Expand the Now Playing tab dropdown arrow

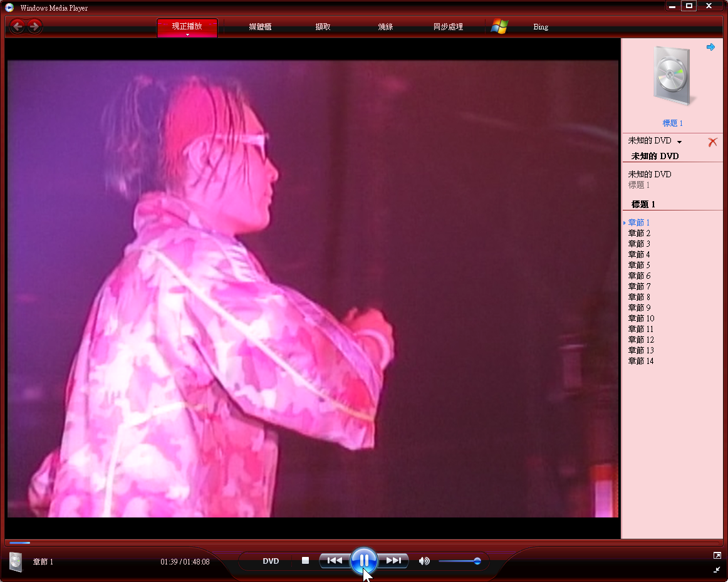(x=187, y=35)
